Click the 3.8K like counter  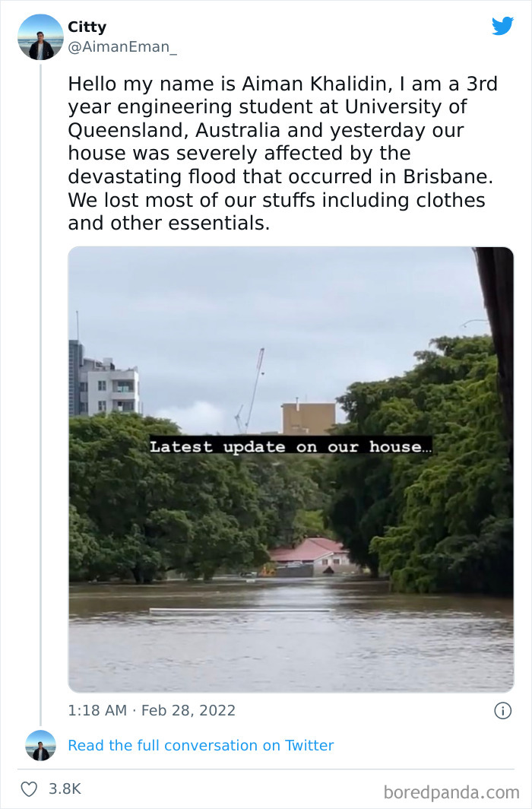pyautogui.click(x=63, y=789)
